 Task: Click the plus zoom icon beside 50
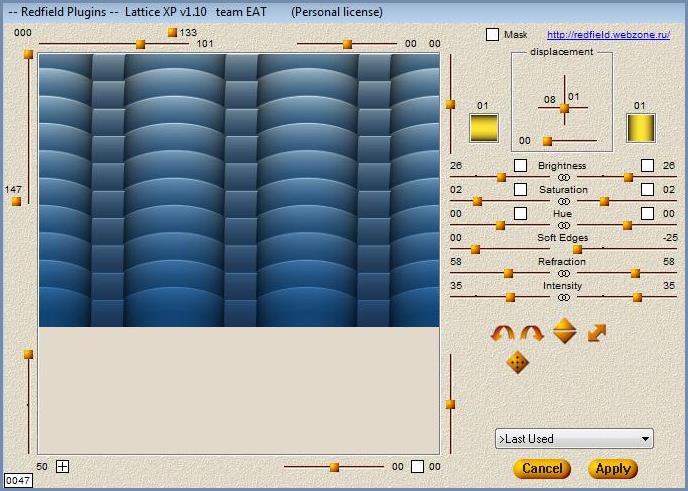tap(62, 466)
